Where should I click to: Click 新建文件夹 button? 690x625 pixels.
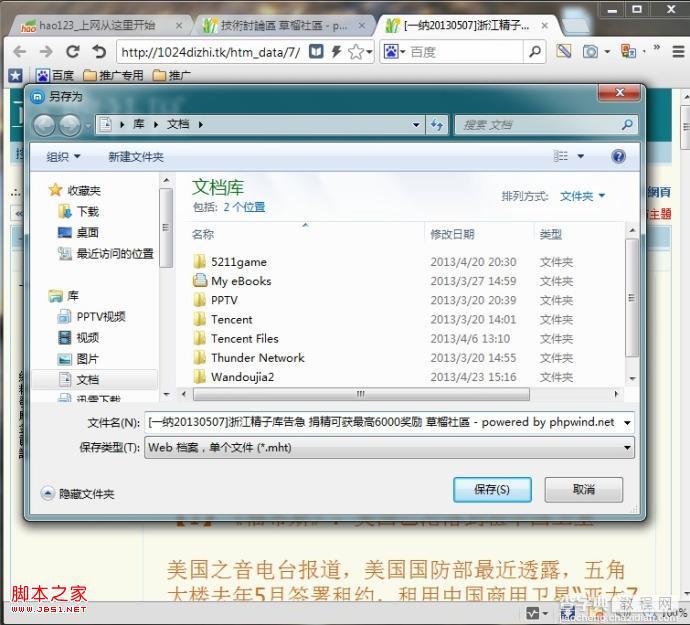(136, 157)
